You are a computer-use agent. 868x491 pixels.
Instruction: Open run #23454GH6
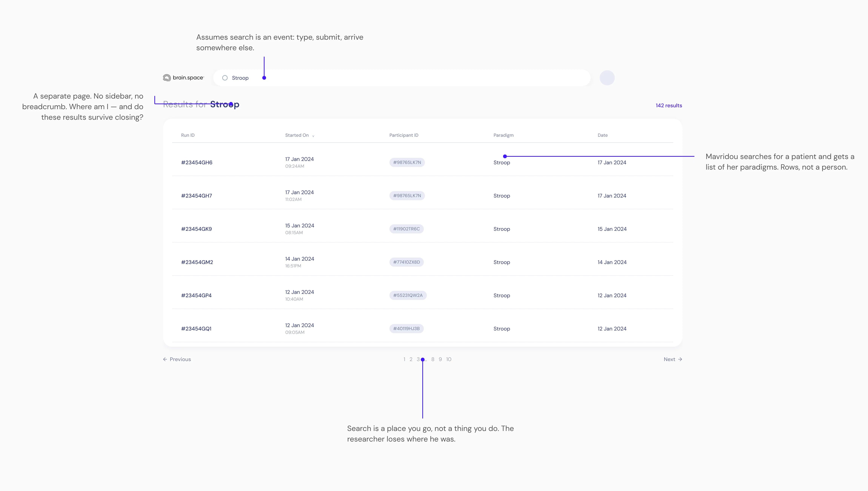point(197,163)
